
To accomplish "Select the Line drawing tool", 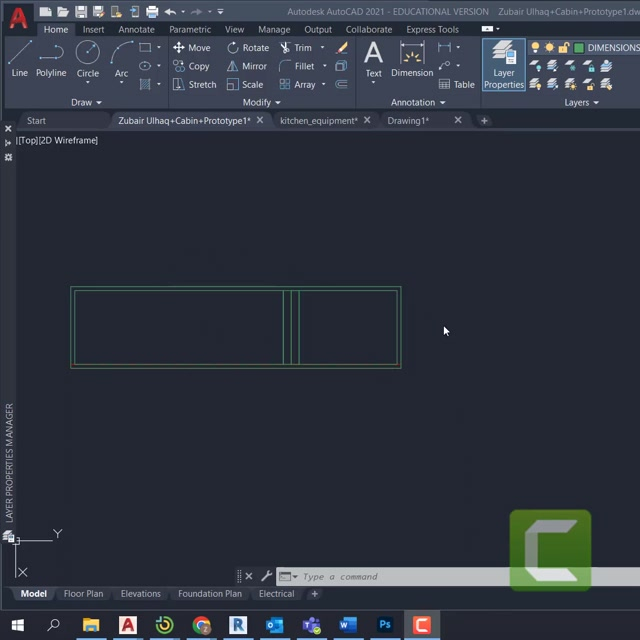I will pos(19,58).
